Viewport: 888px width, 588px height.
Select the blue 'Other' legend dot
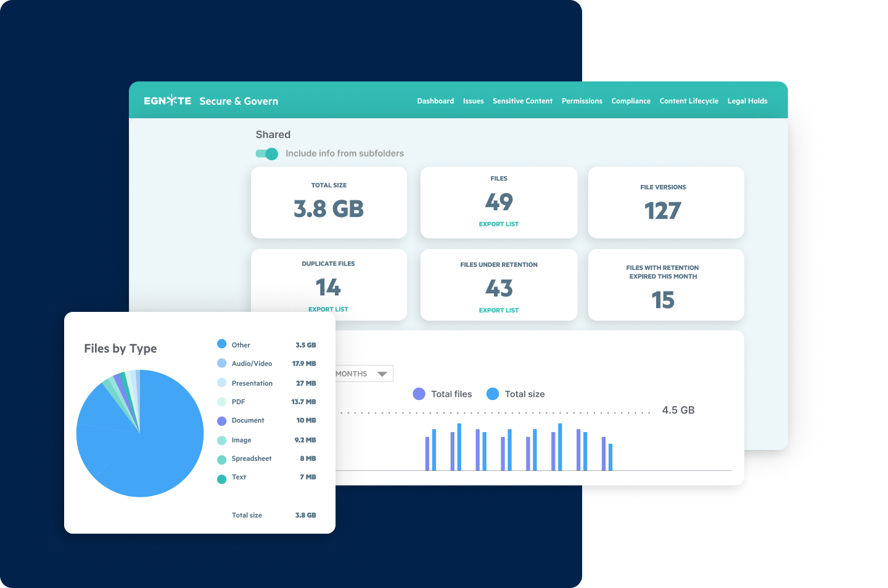point(221,344)
